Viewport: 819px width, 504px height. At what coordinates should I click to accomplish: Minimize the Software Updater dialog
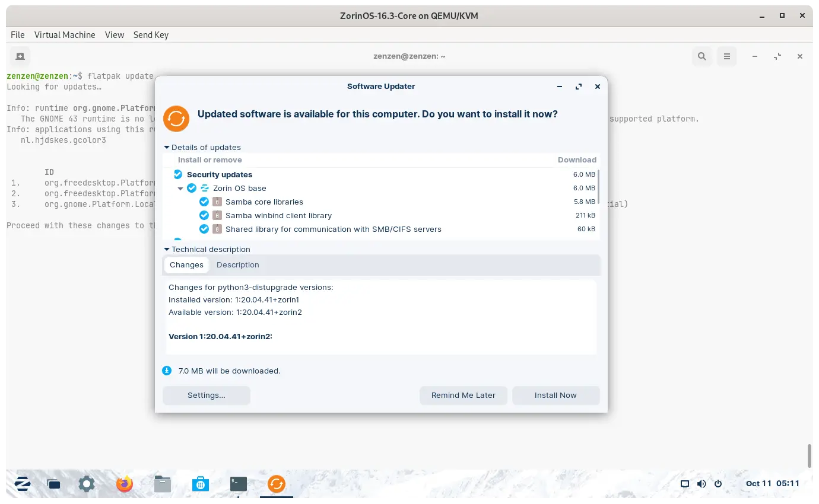[x=560, y=87]
